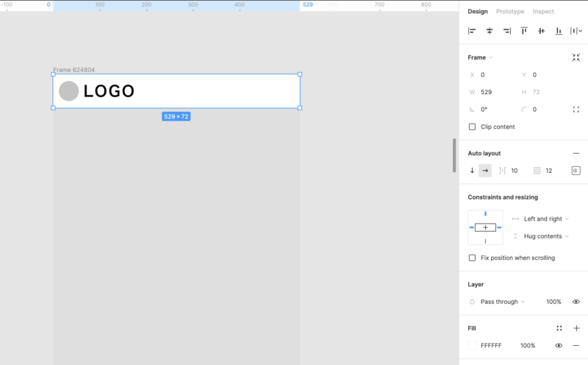Click the resize to fit icon
The height and width of the screenshot is (365, 588).
point(576,57)
